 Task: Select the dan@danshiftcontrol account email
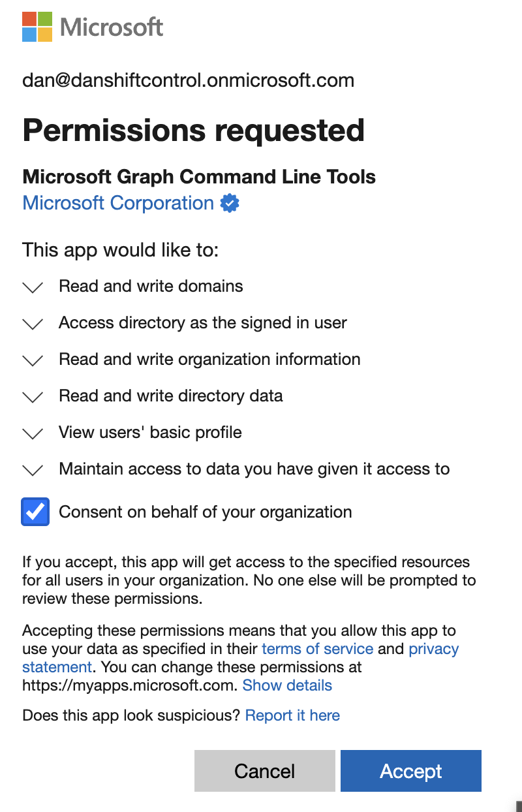188,80
